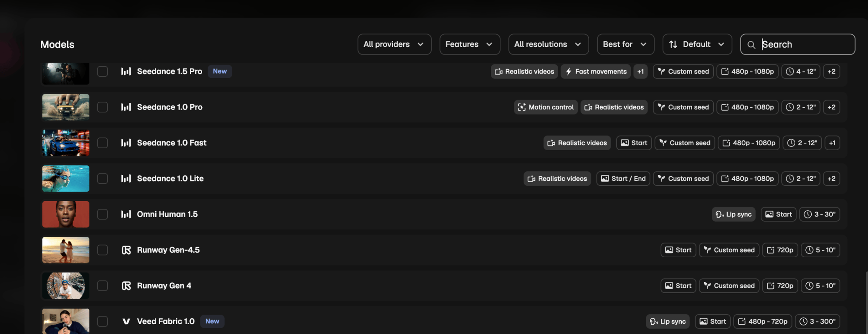Screen dimensions: 868x334
Task: Open the Seedance 1.0 Fast thumbnail
Action: (x=66, y=143)
